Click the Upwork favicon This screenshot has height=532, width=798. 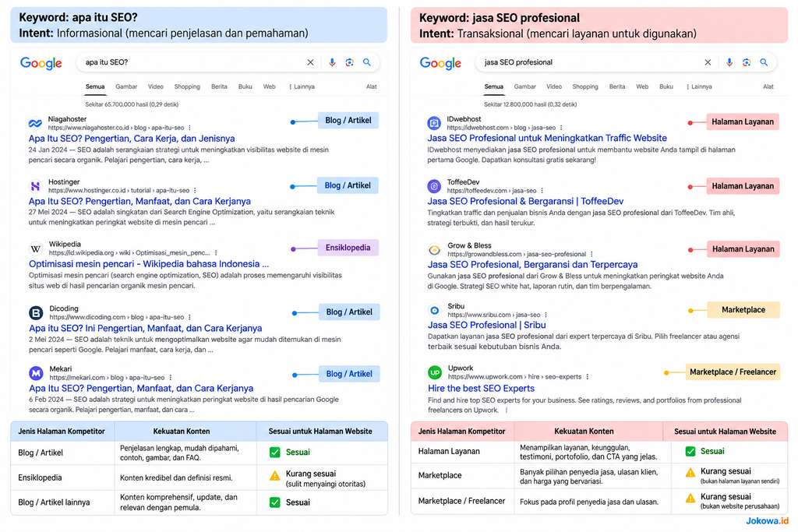coord(435,372)
